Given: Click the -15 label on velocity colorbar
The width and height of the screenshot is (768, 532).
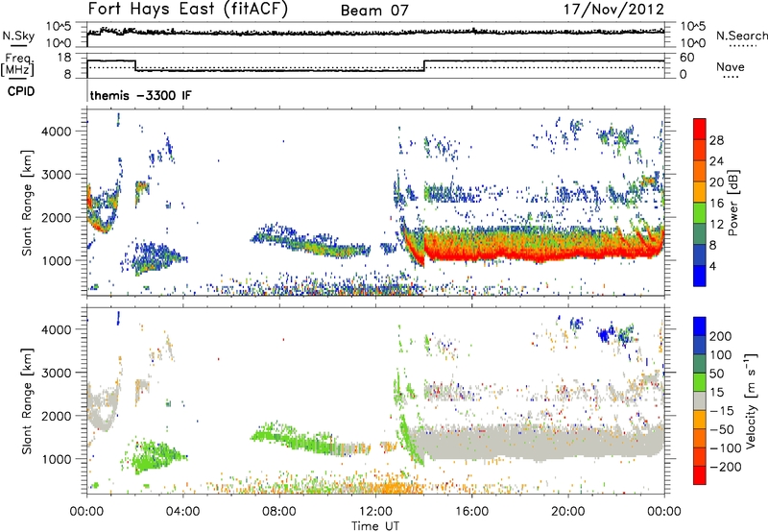Looking at the screenshot, I should pyautogui.click(x=722, y=410).
